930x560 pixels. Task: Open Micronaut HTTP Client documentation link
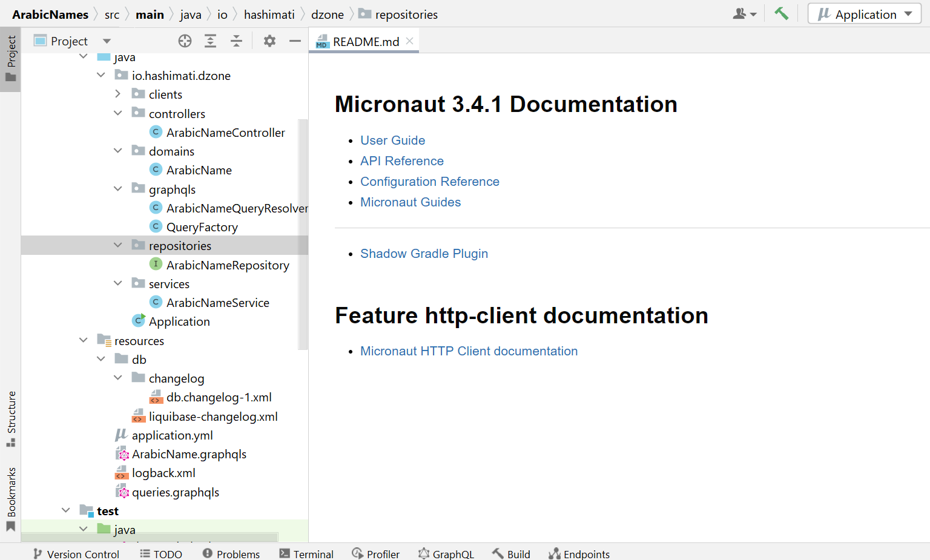469,351
